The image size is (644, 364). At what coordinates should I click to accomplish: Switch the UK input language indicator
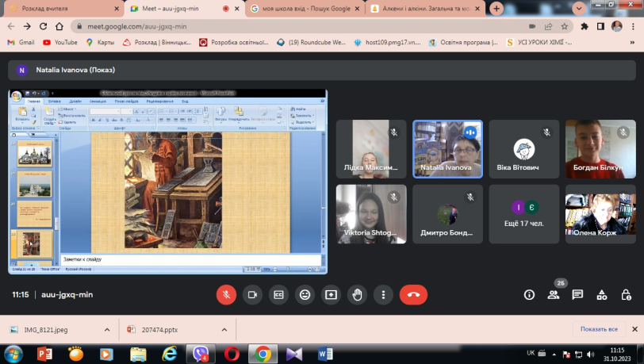pos(531,353)
